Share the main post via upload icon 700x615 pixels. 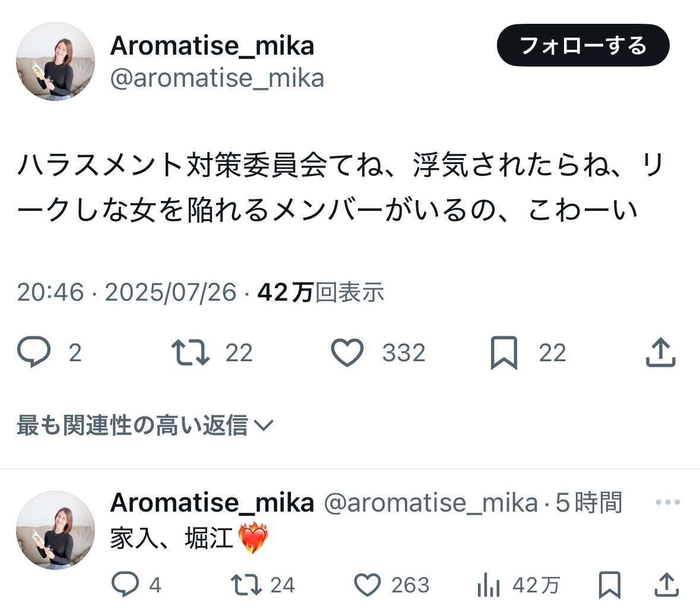(660, 352)
